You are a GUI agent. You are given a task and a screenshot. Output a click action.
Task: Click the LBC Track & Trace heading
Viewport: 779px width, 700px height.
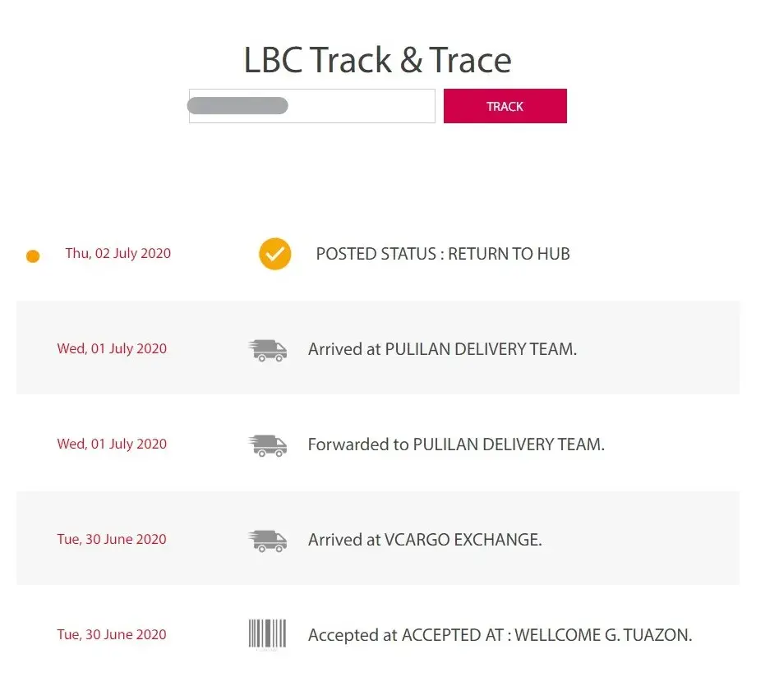coord(377,60)
